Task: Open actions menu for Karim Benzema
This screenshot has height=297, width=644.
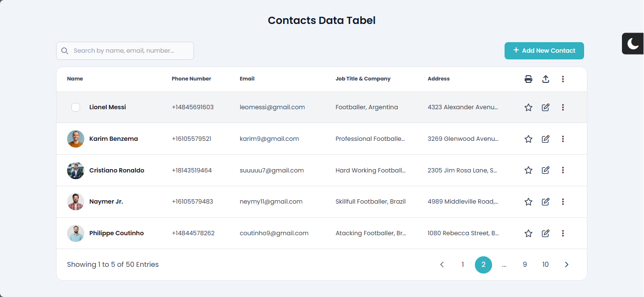Action: tap(563, 139)
